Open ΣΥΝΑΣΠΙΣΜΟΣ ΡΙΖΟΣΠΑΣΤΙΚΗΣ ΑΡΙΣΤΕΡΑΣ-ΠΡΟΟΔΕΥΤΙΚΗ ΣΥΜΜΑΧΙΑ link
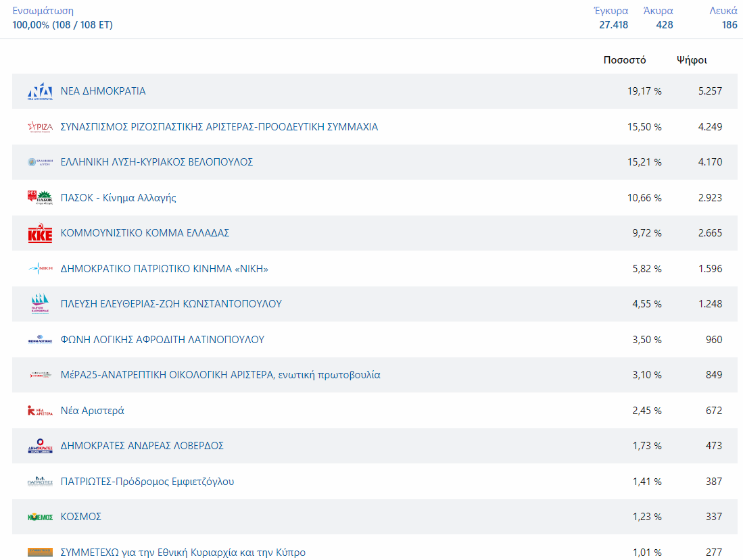Image resolution: width=743 pixels, height=560 pixels. click(x=219, y=127)
